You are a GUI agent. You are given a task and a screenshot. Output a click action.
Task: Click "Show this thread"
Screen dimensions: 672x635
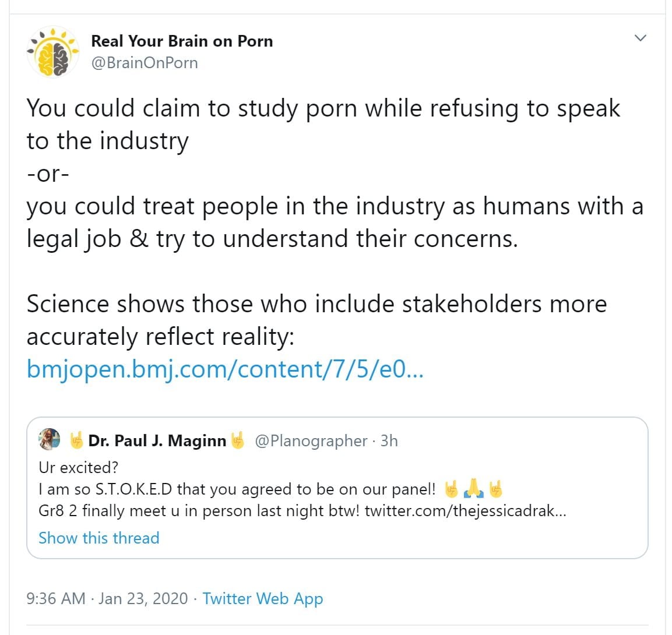coord(98,538)
